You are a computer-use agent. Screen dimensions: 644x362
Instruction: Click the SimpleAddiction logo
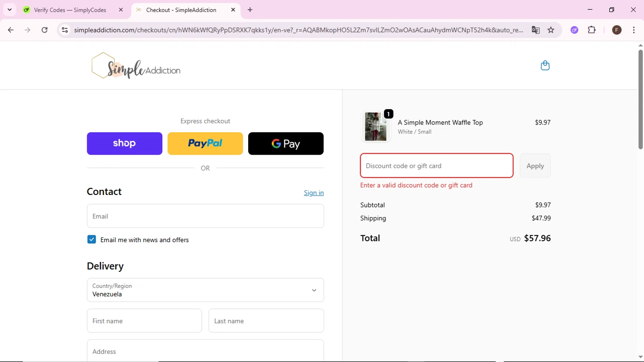136,66
